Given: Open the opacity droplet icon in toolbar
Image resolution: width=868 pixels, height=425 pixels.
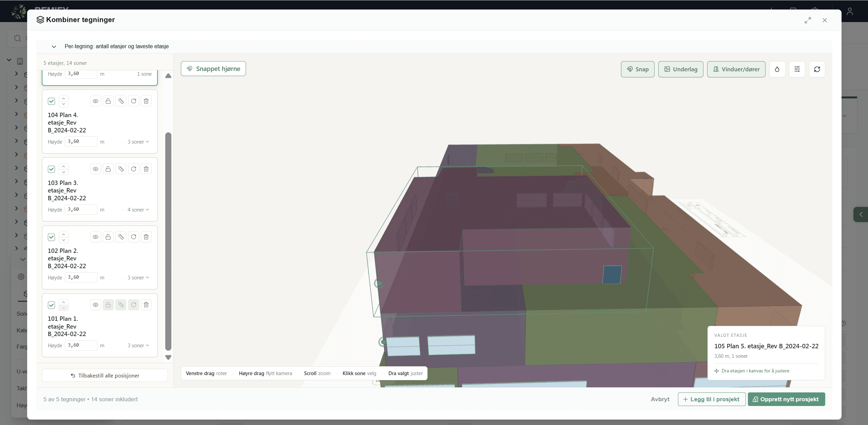Looking at the screenshot, I should pos(777,69).
